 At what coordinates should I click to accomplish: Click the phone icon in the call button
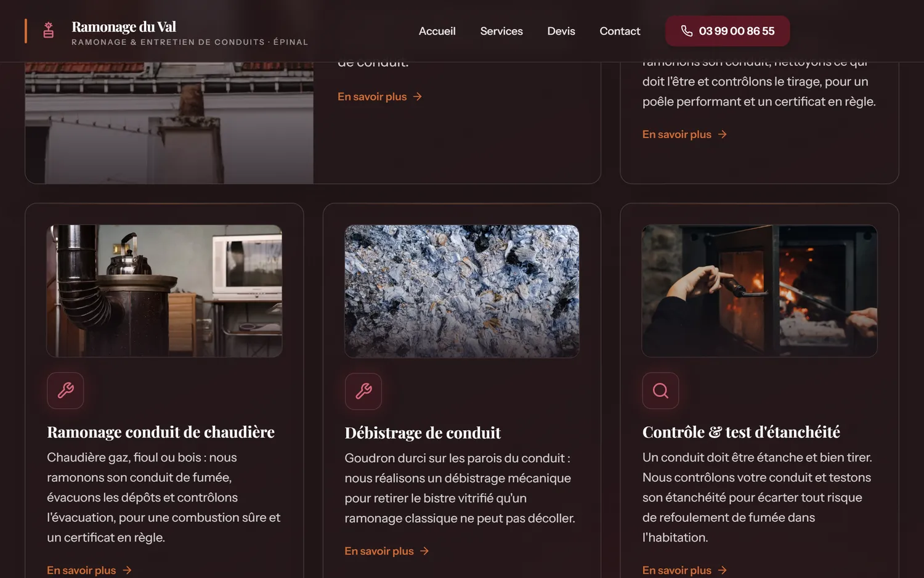(687, 31)
